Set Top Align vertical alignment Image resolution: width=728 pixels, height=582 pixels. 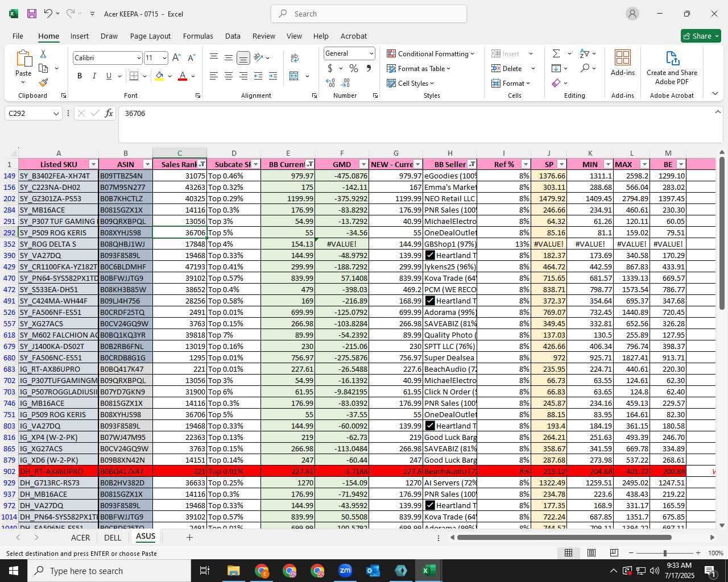[x=214, y=58]
